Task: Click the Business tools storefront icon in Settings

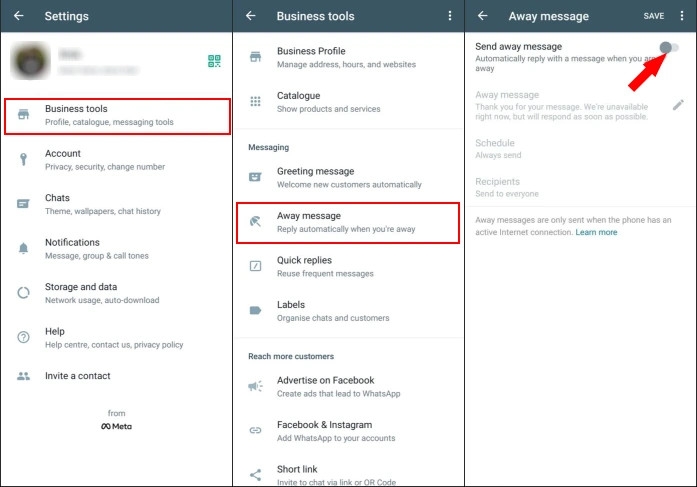Action: [24, 114]
